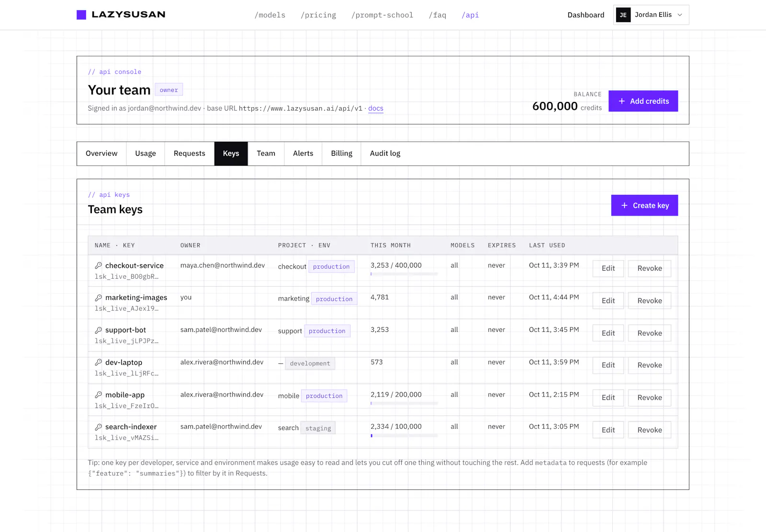Click the LazySusan purple square logo
766x532 pixels.
pyautogui.click(x=81, y=15)
